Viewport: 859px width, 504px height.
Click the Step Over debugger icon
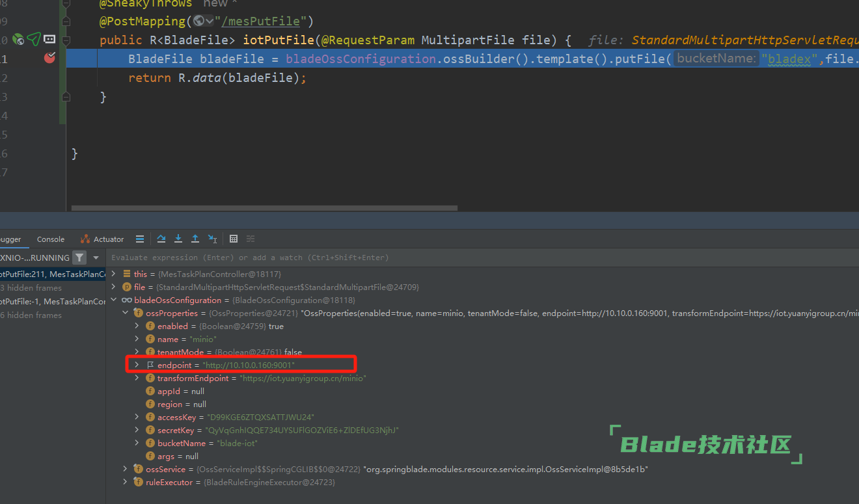click(161, 239)
